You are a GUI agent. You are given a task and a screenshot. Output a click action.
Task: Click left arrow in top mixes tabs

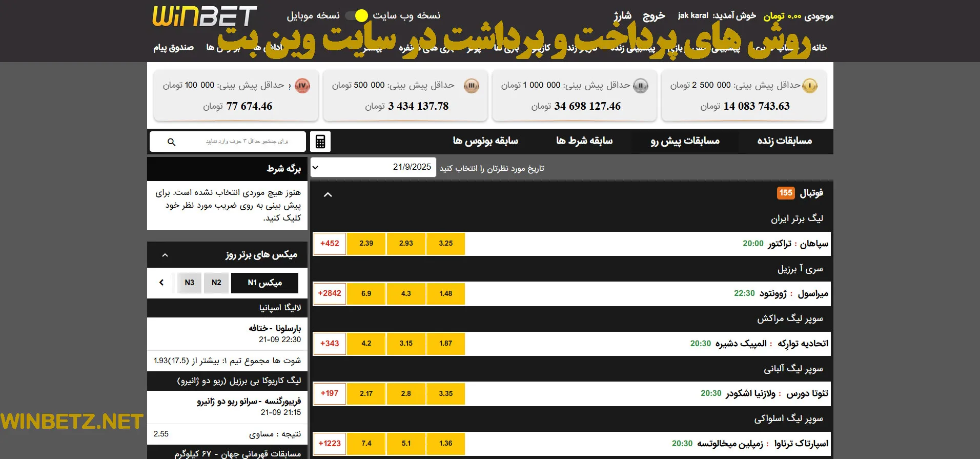point(161,283)
